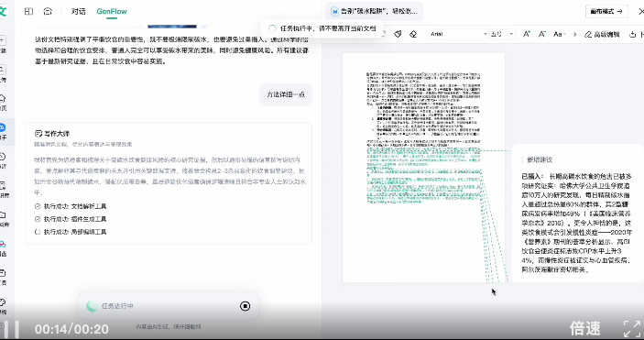Click the 高级编辑 button
The height and width of the screenshot is (340, 644).
(602, 34)
